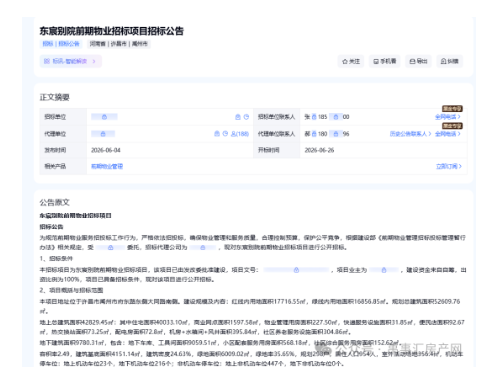The width and height of the screenshot is (502, 377).
Task: Click first small icon at right of 代理单位 row
Action: tap(217, 134)
